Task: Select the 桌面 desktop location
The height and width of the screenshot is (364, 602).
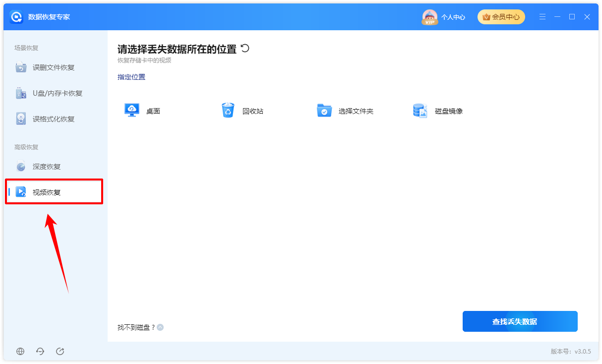Action: pos(142,111)
